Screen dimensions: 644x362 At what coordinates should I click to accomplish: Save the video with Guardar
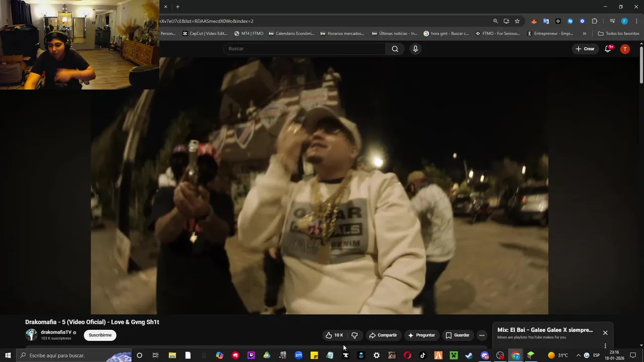click(457, 335)
